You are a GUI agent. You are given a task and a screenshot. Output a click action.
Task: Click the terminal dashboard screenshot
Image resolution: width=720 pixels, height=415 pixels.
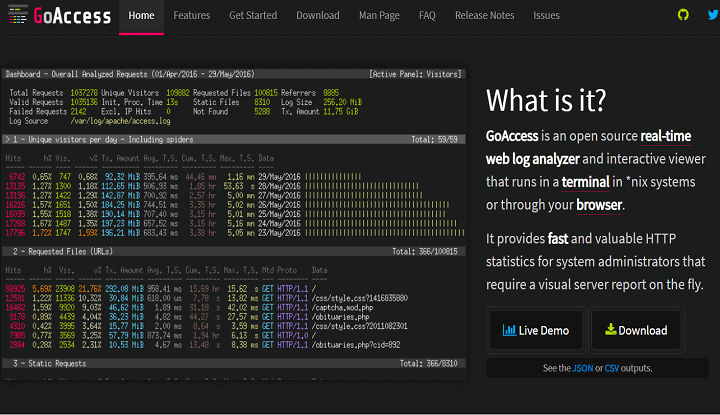234,225
